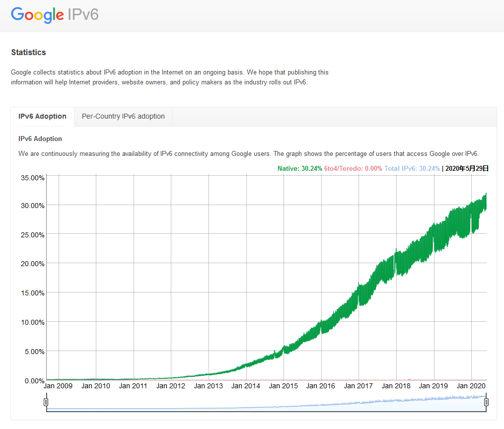Click the red 6to4/Teredo legend label
This screenshot has height=429, width=504.
[353, 169]
